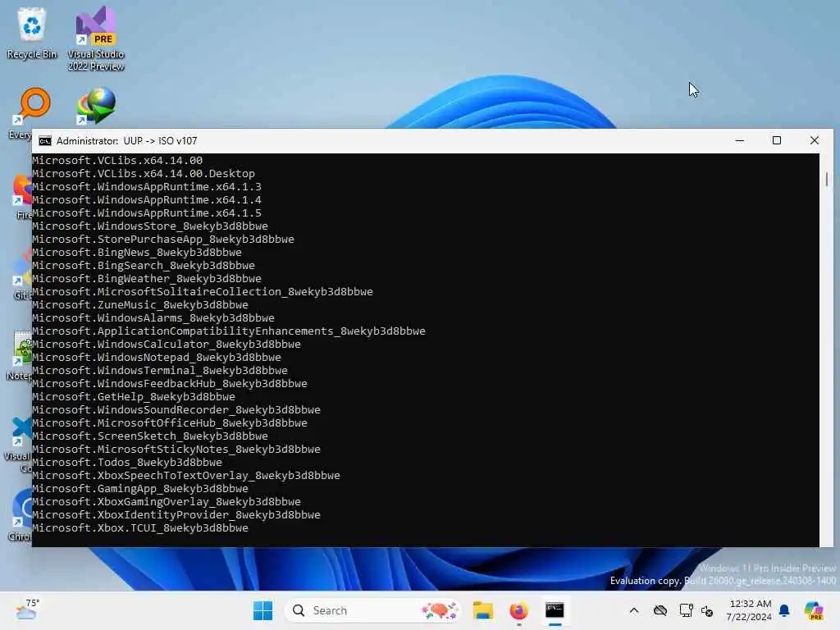Click line Microsoft.WindowsAppRuntime.x64.1.3
This screenshot has width=840, height=630.
point(147,186)
